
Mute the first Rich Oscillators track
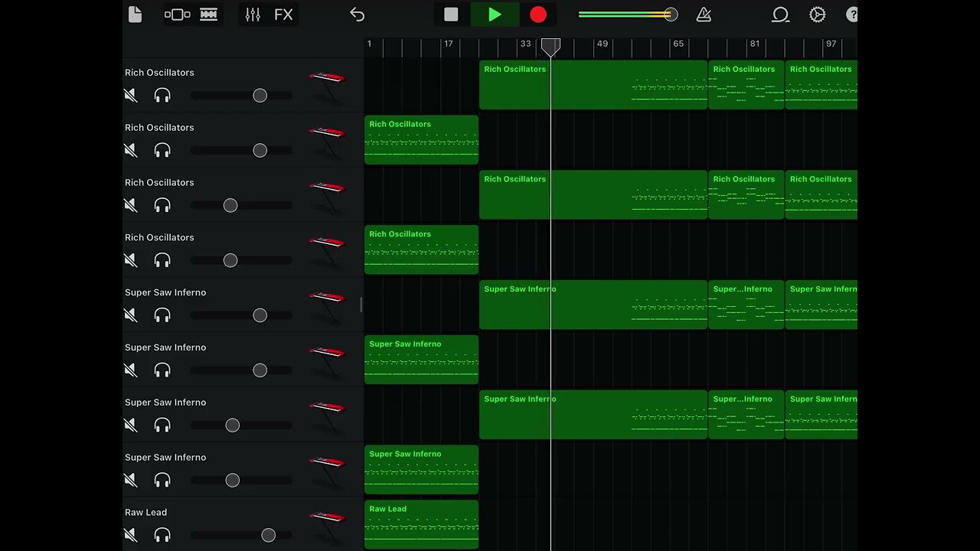pos(131,96)
